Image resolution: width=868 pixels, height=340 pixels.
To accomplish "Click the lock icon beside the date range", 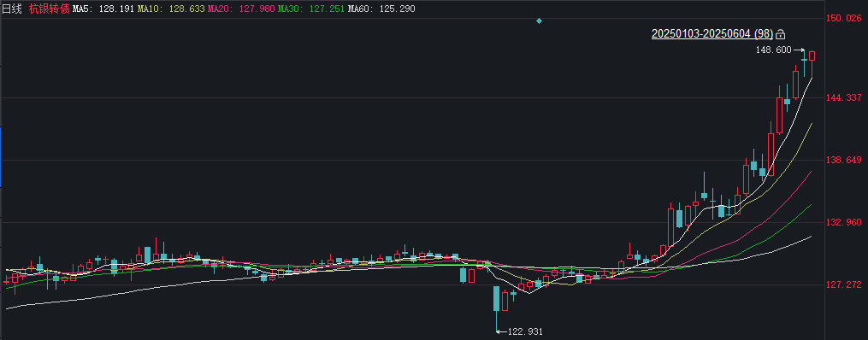I will 781,34.
